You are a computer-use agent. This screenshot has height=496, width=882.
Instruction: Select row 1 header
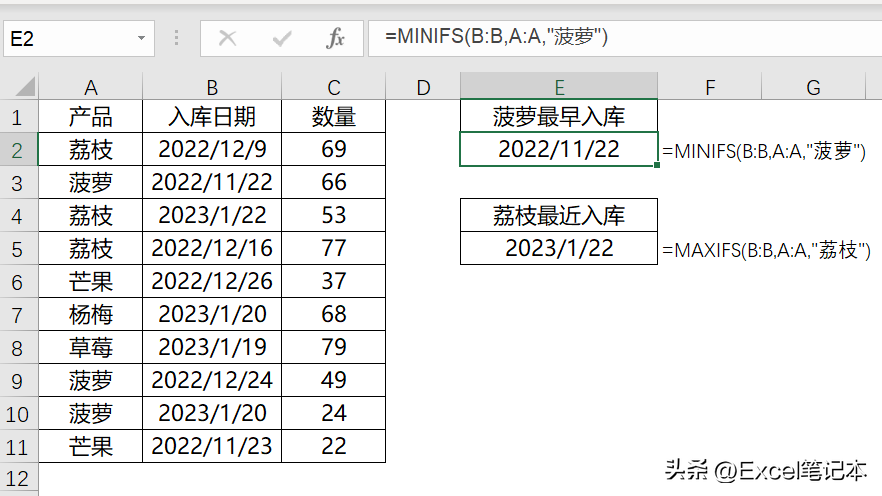(19, 117)
